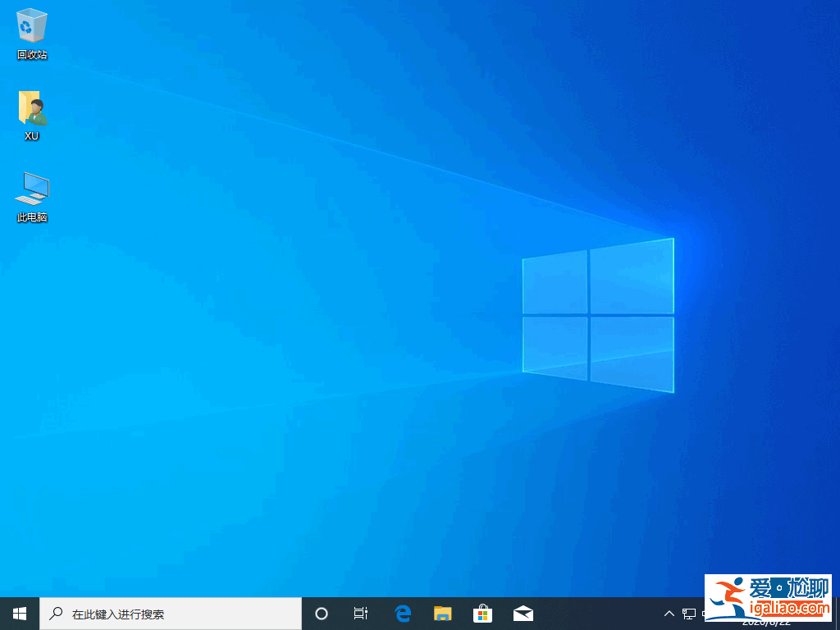This screenshot has width=840, height=630.
Task: Open the XU user folder
Action: (31, 107)
